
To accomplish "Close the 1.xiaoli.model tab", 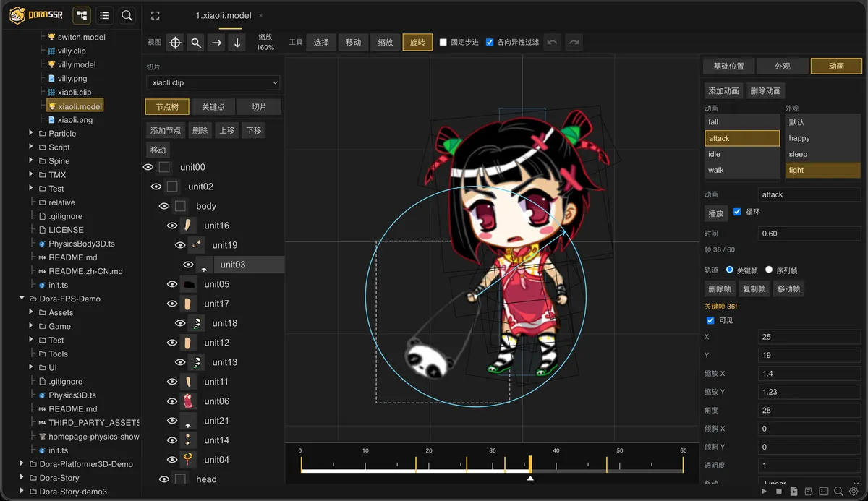I will pyautogui.click(x=261, y=16).
